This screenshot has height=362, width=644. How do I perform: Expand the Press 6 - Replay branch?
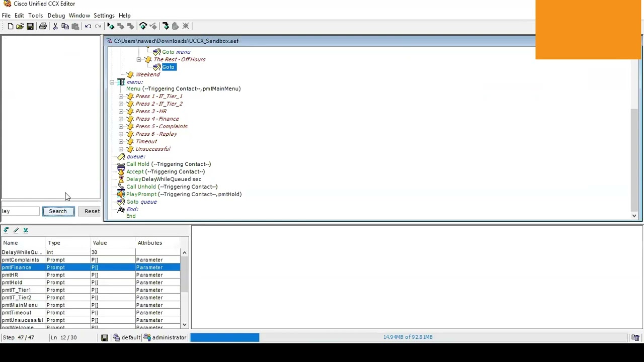pyautogui.click(x=121, y=134)
